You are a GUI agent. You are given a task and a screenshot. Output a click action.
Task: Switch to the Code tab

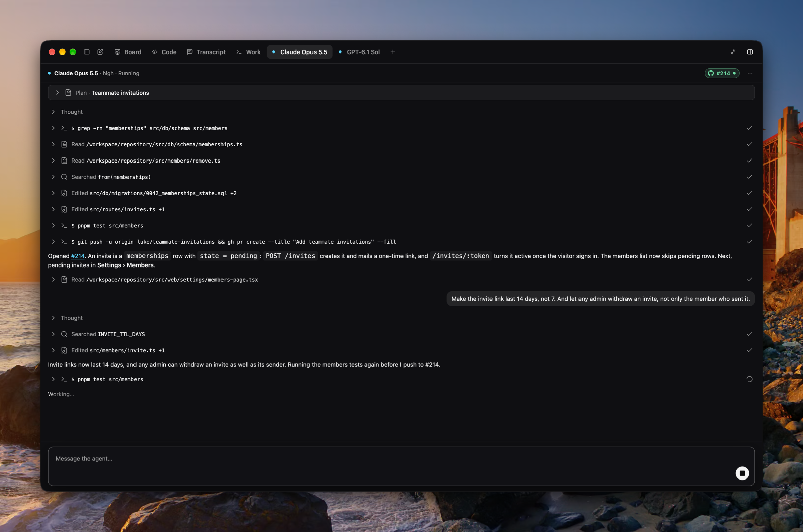click(164, 52)
